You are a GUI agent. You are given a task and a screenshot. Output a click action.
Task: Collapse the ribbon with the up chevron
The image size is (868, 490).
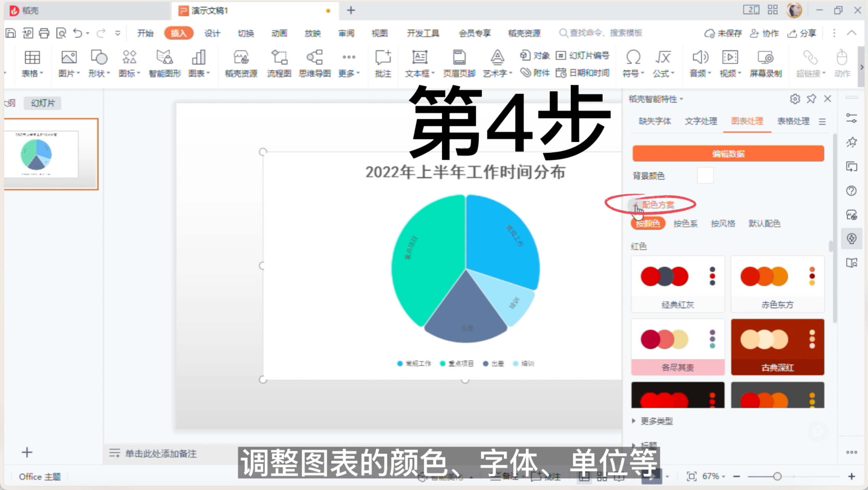851,33
